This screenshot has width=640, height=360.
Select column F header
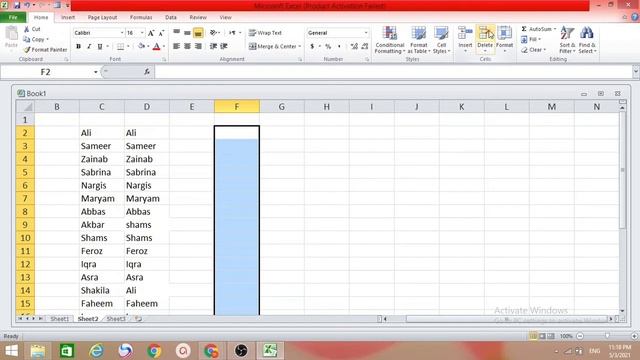tap(237, 107)
